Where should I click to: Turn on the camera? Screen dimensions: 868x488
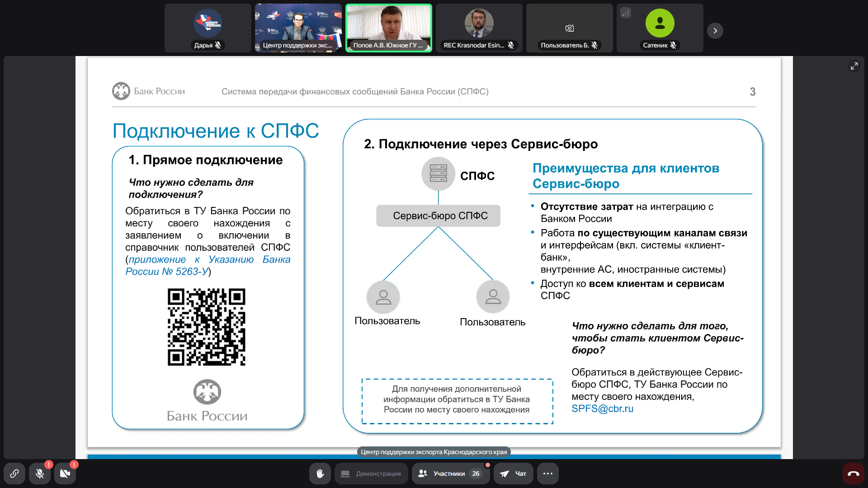click(65, 474)
